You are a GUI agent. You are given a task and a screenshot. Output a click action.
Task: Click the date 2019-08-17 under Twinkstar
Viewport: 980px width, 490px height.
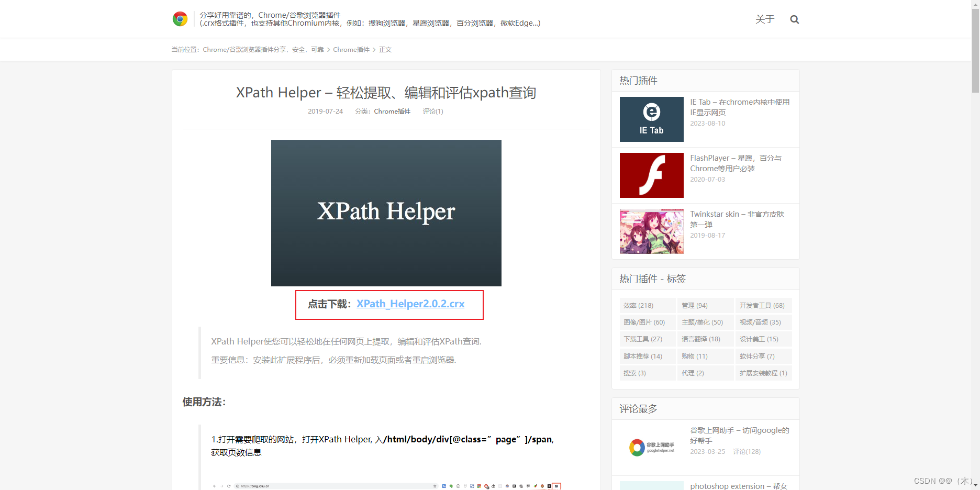click(708, 236)
